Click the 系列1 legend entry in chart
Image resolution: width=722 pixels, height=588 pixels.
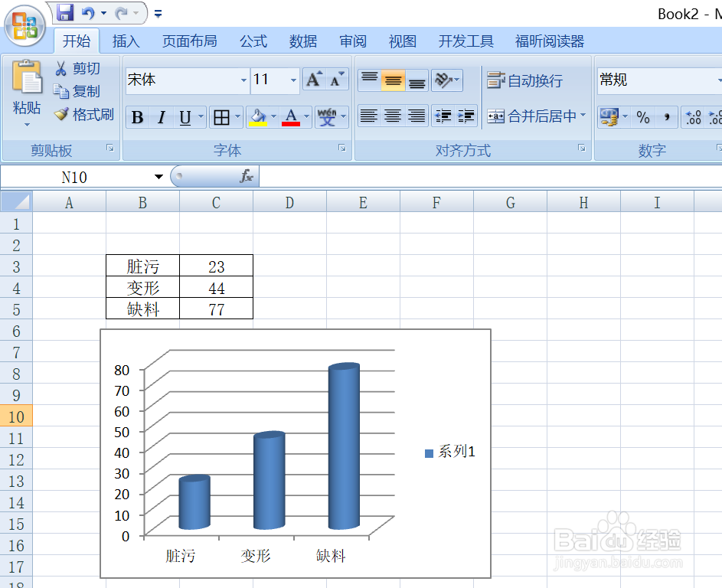(x=450, y=452)
